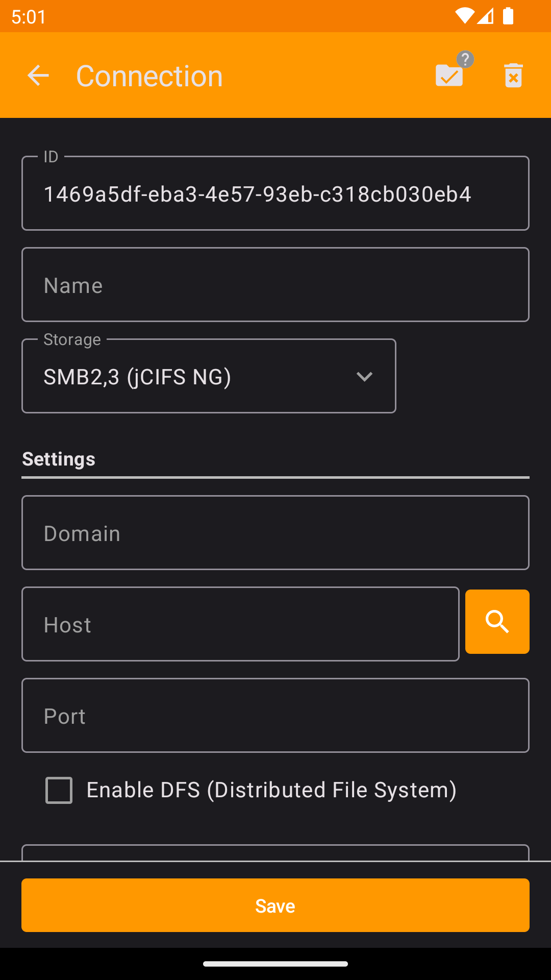551x980 pixels.
Task: Expand the Storage dropdown chevron
Action: pyautogui.click(x=364, y=377)
